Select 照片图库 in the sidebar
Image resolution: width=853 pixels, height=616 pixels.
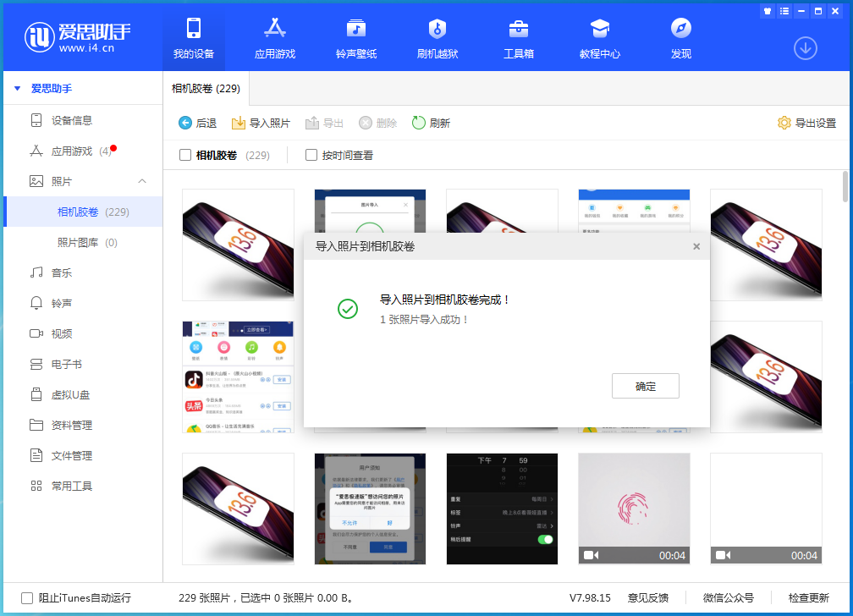(87, 243)
